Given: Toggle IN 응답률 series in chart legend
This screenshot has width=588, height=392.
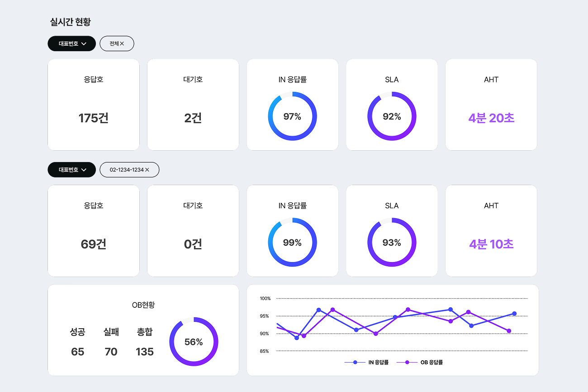Looking at the screenshot, I should (367, 363).
